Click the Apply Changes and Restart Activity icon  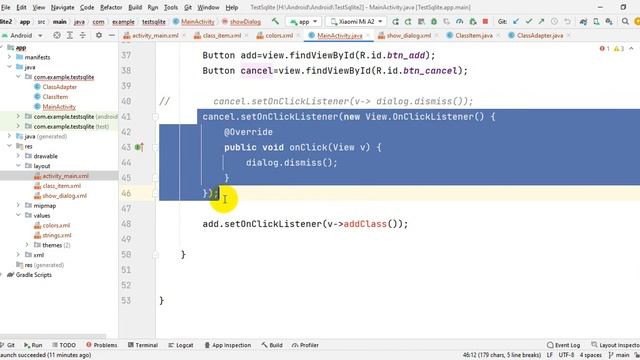pyautogui.click(x=408, y=21)
